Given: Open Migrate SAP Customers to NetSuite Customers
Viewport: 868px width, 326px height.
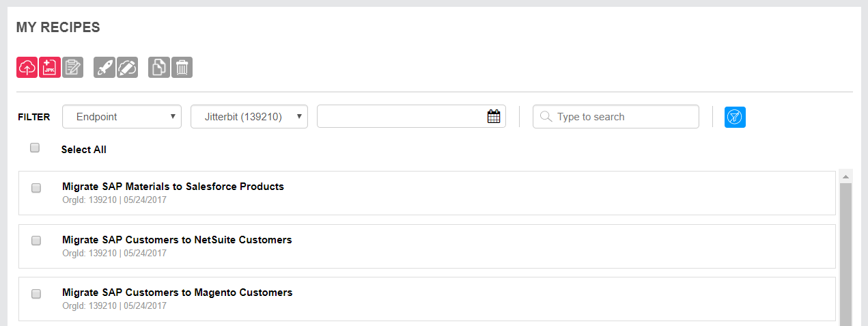Looking at the screenshot, I should (x=177, y=240).
